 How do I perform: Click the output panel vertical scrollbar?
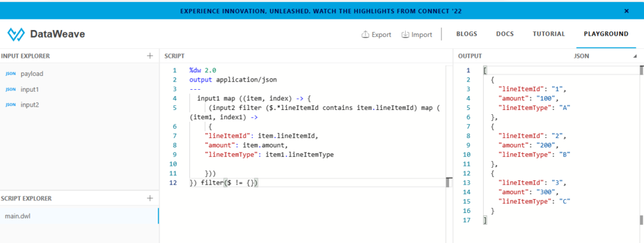pos(641,146)
